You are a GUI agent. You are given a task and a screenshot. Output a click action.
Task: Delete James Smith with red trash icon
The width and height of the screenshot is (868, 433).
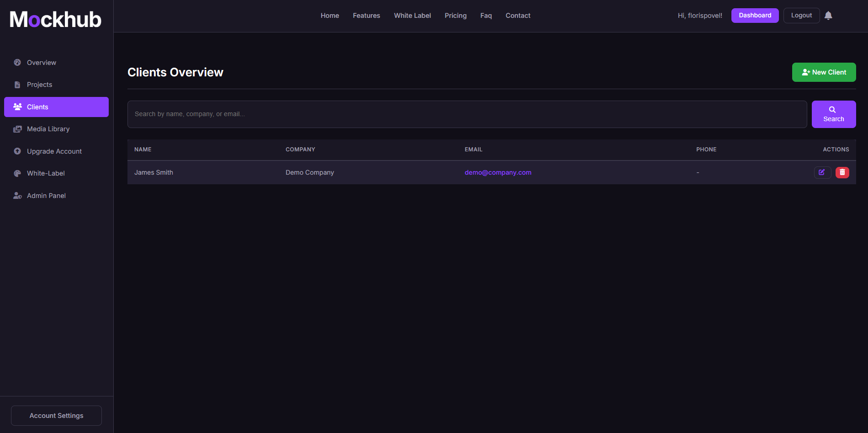(842, 172)
